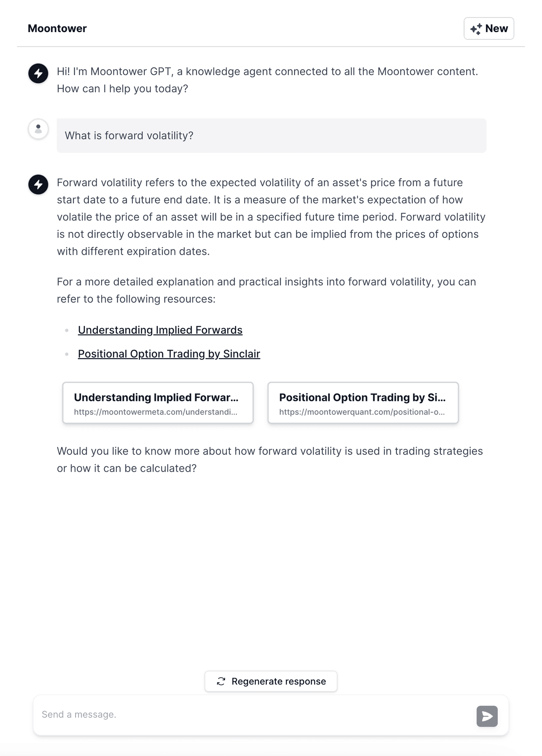Click the Regenerate response button

pos(270,681)
